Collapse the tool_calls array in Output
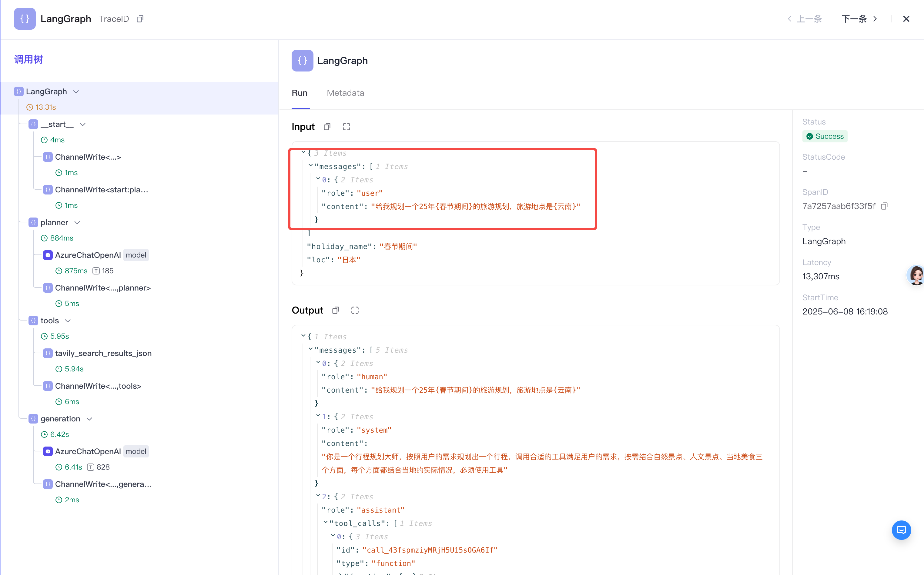The width and height of the screenshot is (924, 575). (325, 522)
